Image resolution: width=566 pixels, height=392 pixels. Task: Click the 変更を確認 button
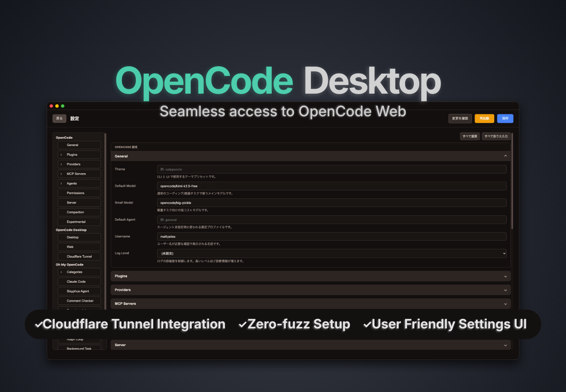pyautogui.click(x=460, y=118)
